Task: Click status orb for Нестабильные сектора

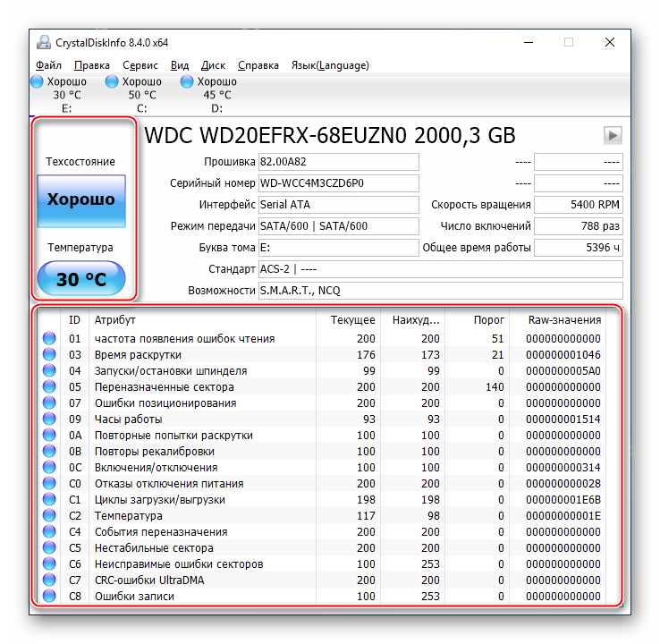Action: tap(49, 547)
